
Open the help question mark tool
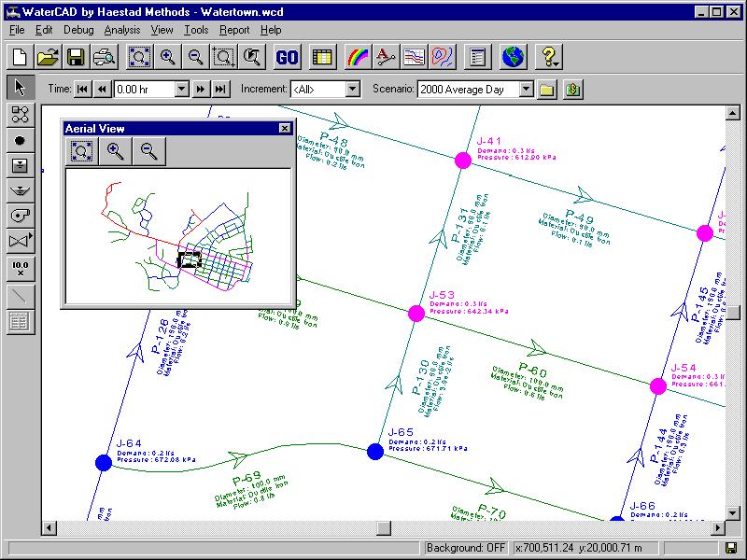pyautogui.click(x=549, y=57)
